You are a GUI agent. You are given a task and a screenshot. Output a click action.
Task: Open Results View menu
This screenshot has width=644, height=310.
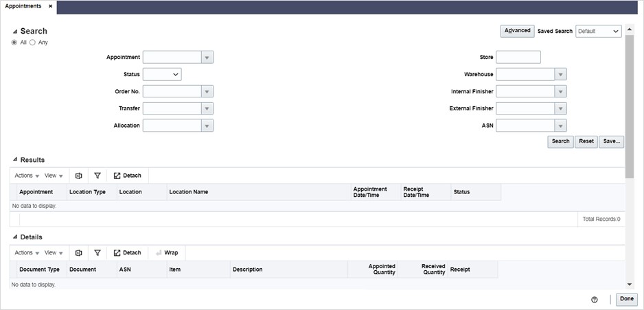pos(54,176)
